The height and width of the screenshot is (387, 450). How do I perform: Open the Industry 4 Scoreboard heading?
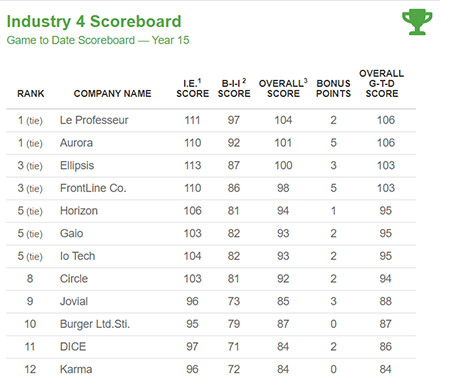coord(94,22)
